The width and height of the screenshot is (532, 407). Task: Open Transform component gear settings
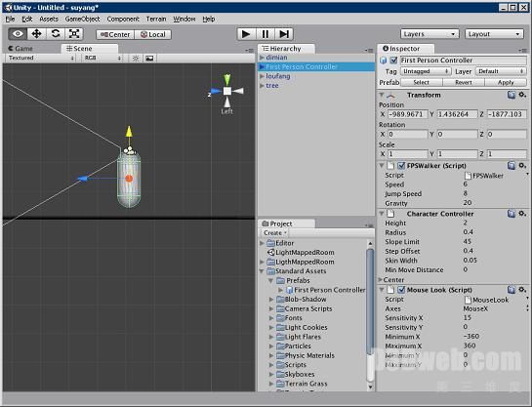coord(522,95)
